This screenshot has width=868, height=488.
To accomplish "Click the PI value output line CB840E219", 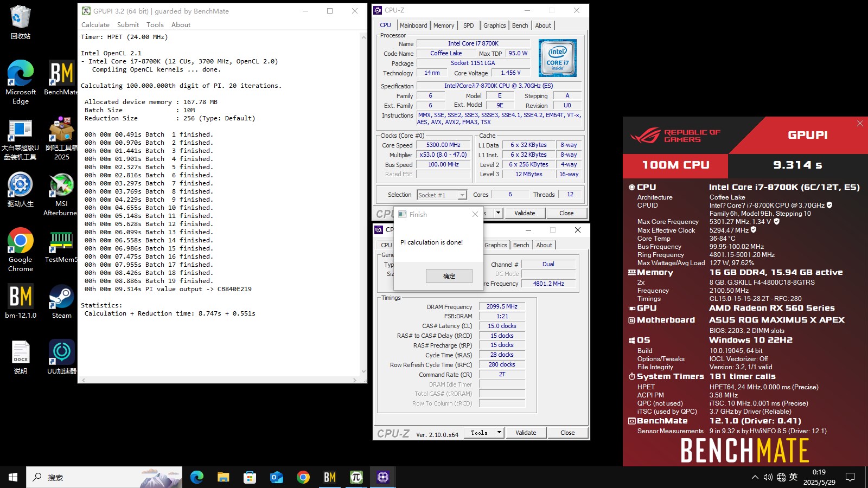I will click(x=168, y=289).
